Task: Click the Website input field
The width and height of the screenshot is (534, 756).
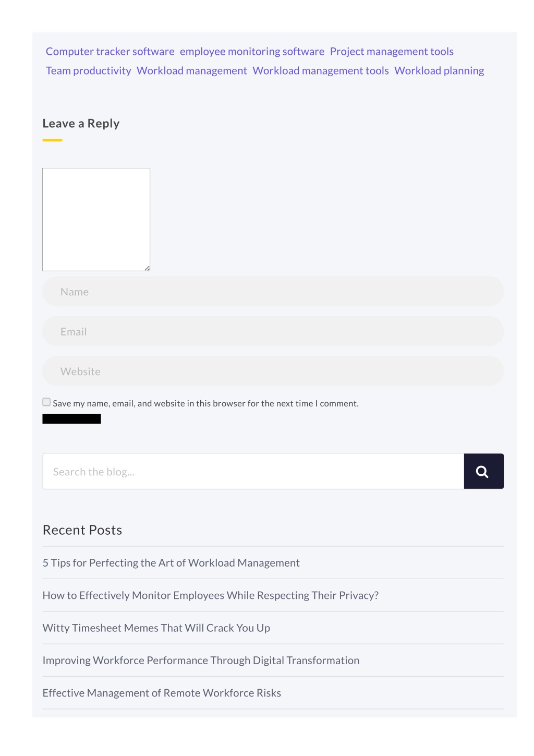Action: (273, 371)
